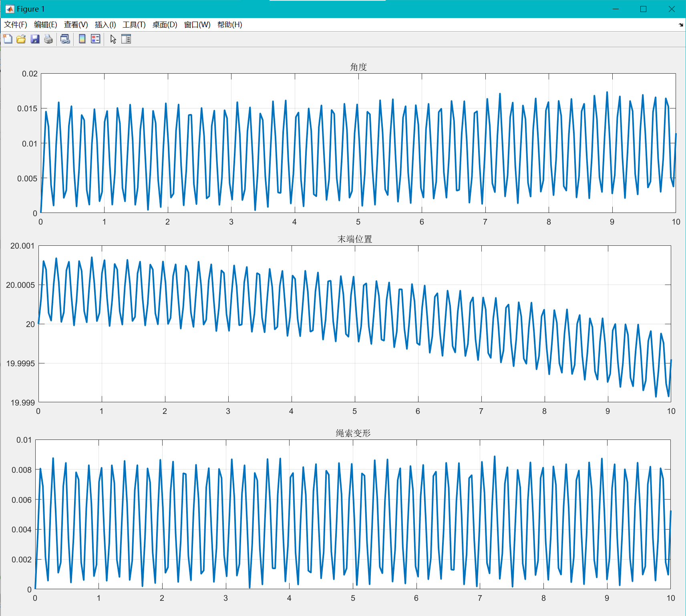Click the 0.015 y-axis label of the top plot

pos(27,108)
